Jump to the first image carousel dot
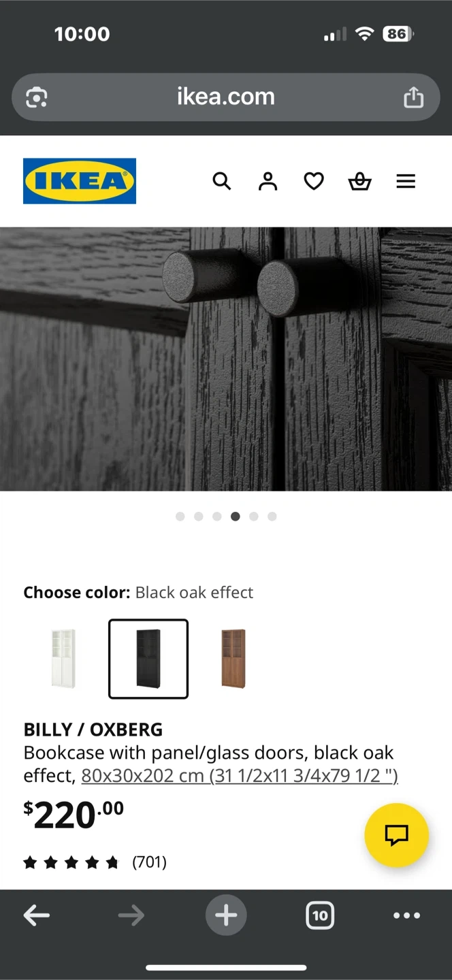This screenshot has height=980, width=452. (180, 517)
